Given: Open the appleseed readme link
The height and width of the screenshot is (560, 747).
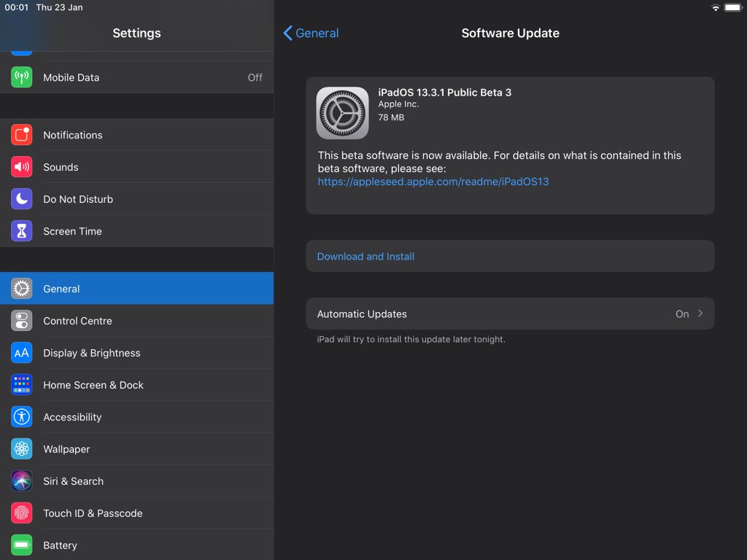Looking at the screenshot, I should click(433, 182).
